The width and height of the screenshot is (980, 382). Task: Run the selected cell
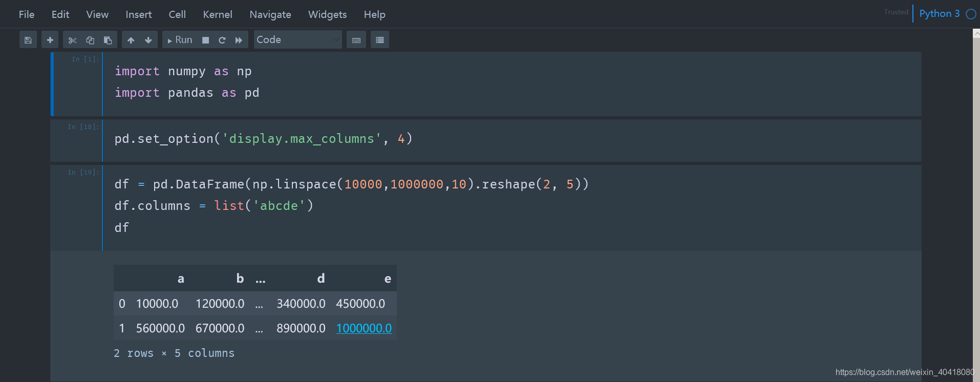(x=180, y=40)
